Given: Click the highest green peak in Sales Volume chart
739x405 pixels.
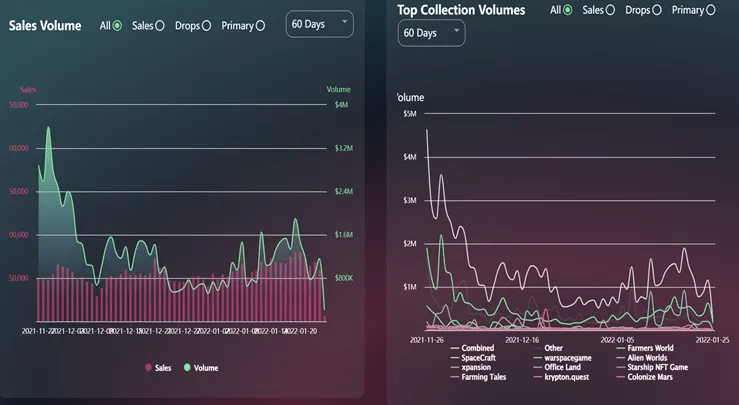Looking at the screenshot, I should (x=47, y=128).
